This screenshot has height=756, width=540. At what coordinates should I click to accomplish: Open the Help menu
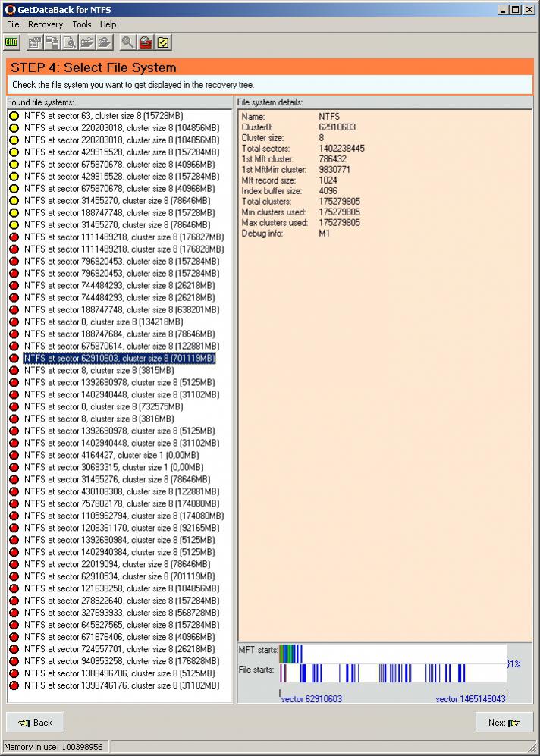click(108, 24)
